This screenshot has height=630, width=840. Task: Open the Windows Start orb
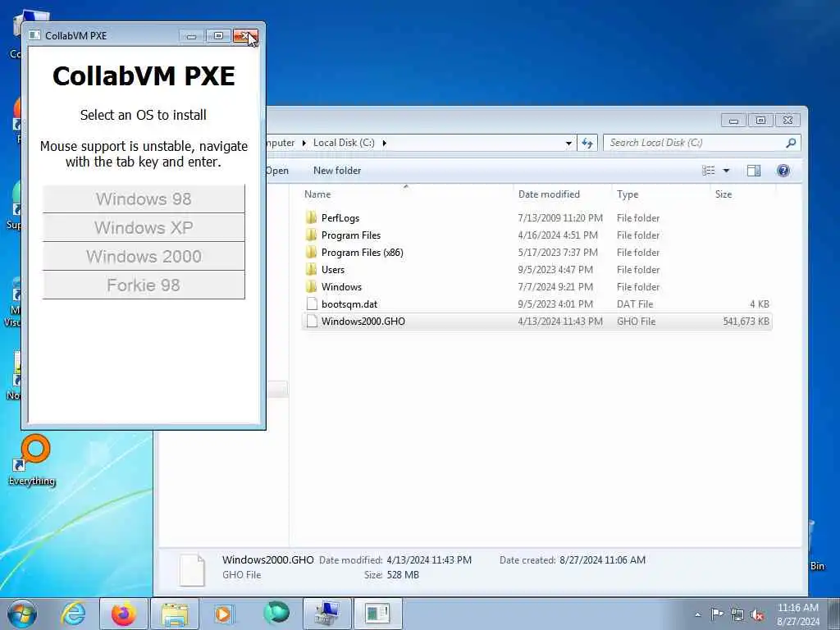pyautogui.click(x=22, y=614)
